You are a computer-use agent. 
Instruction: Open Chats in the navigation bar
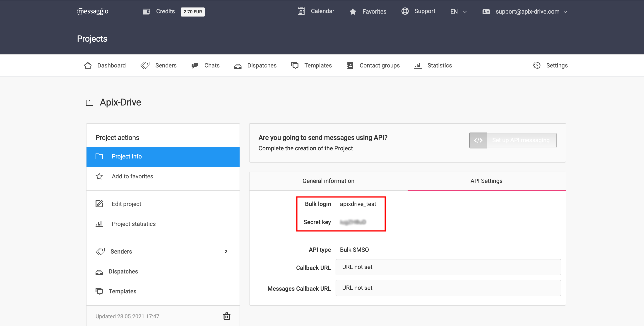(212, 65)
